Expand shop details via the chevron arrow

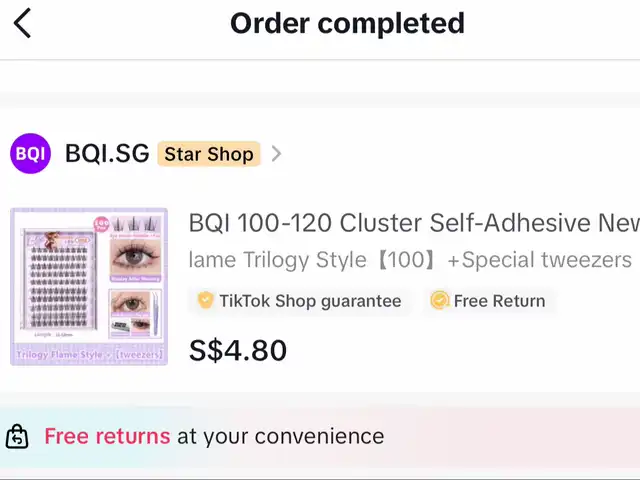pyautogui.click(x=276, y=154)
